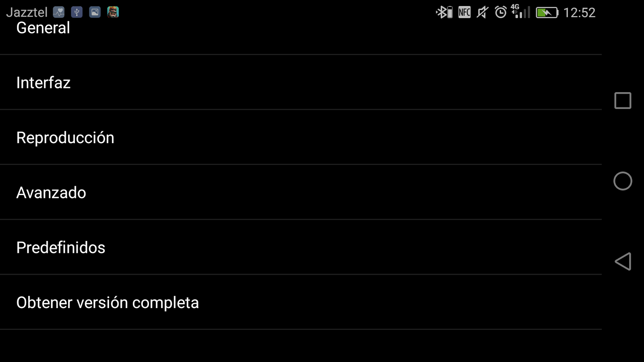Screen dimensions: 644x362
Task: Tap the charging battery icon
Action: pyautogui.click(x=547, y=13)
